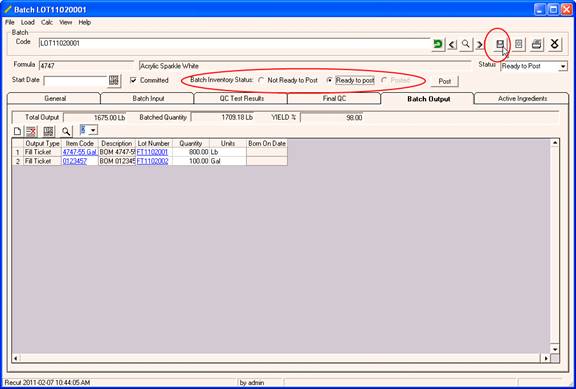Open lot number link FT1102001
Image resolution: width=576 pixels, height=389 pixels.
152,152
